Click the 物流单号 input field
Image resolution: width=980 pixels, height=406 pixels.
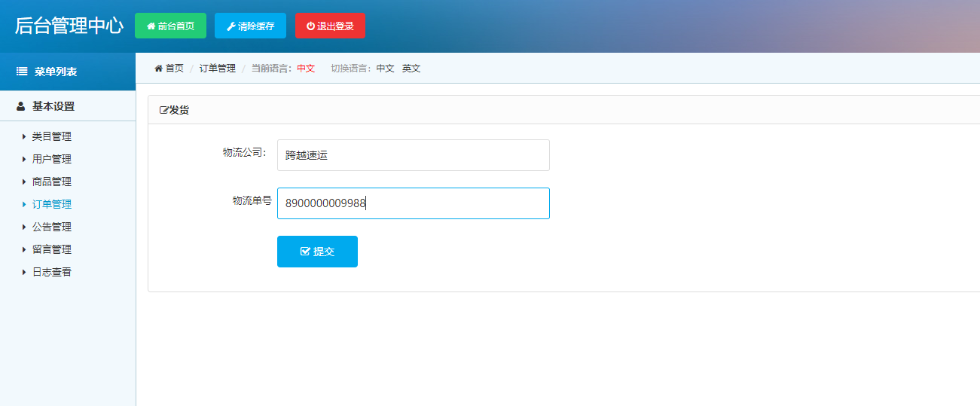(414, 203)
